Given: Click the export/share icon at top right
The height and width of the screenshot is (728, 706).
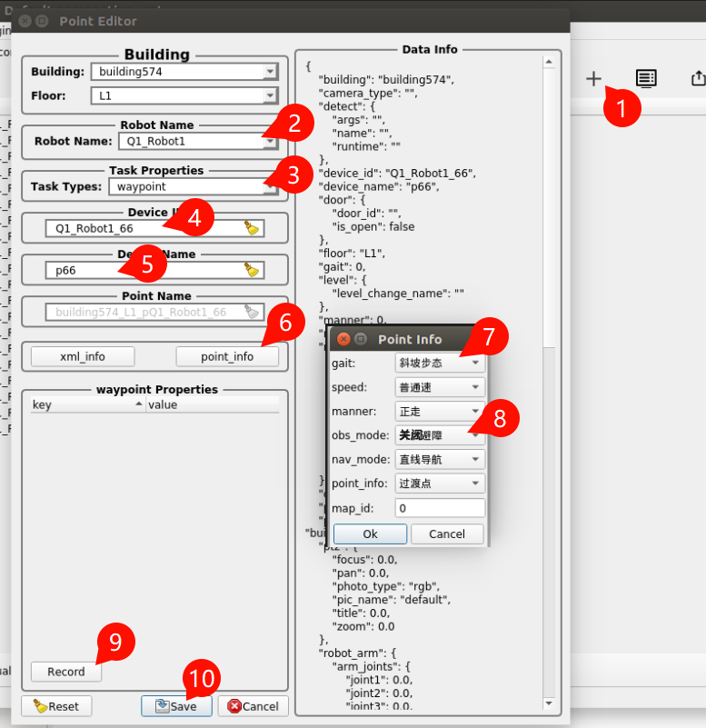Looking at the screenshot, I should click(697, 79).
